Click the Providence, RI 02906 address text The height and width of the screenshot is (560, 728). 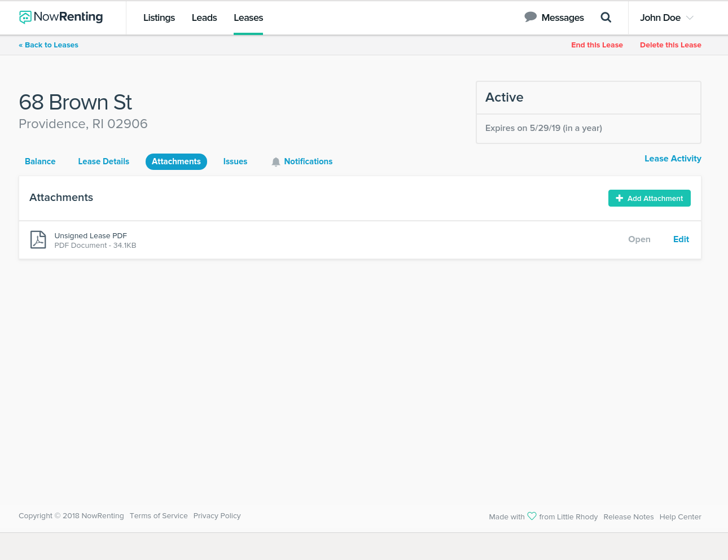pos(83,124)
